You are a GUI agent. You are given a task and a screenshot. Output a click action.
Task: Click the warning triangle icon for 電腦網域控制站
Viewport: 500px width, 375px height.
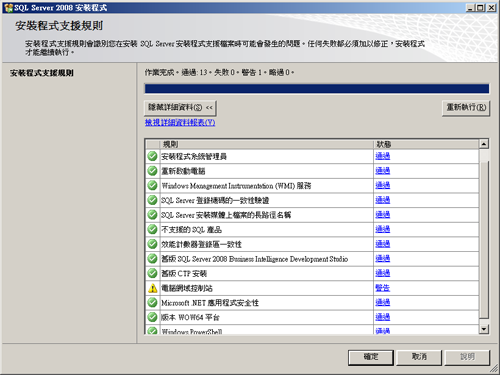click(152, 288)
